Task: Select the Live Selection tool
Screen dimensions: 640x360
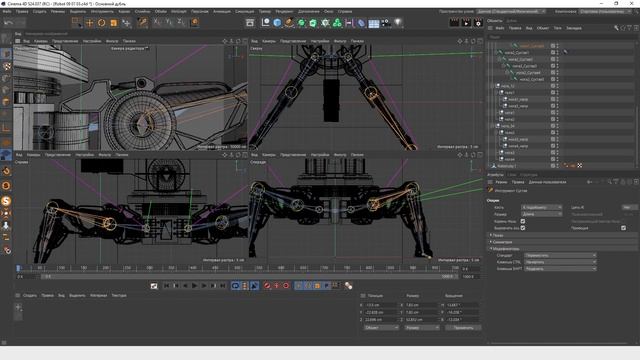Action: (x=76, y=23)
